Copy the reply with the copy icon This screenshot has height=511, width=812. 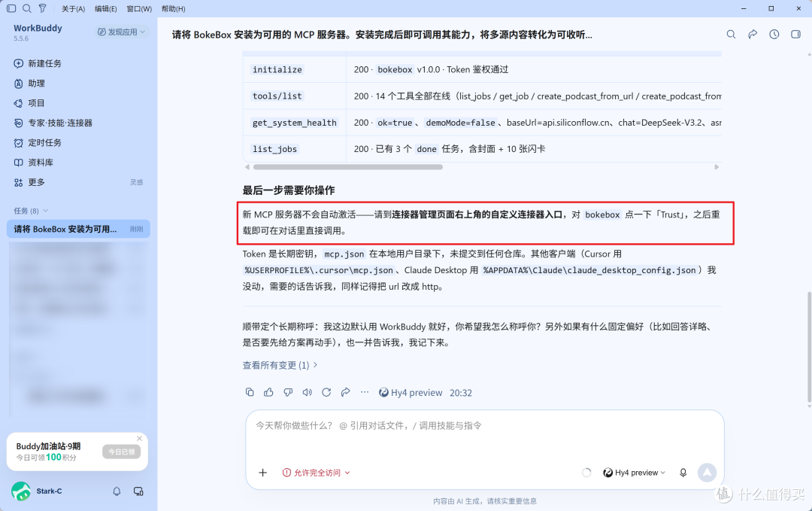[x=250, y=392]
